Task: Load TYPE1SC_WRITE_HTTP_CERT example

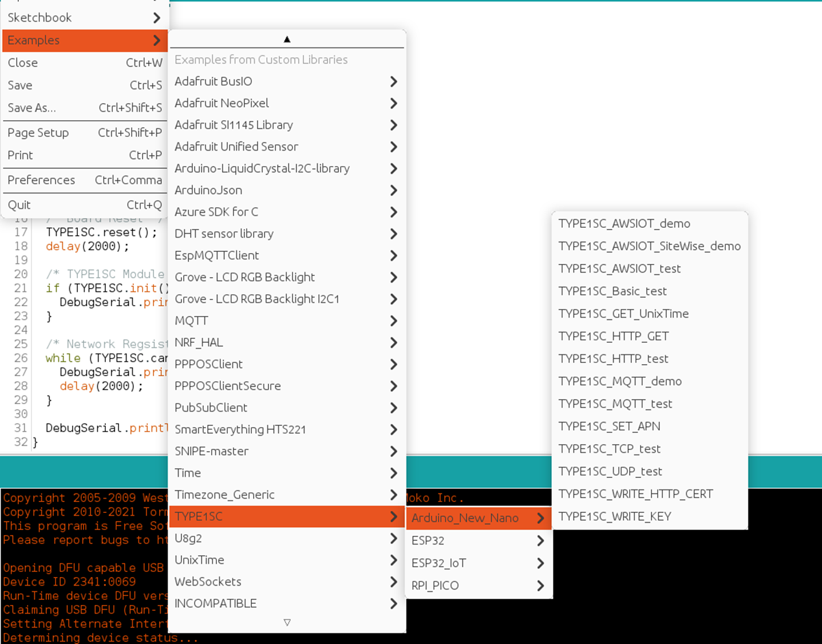Action: (650, 494)
